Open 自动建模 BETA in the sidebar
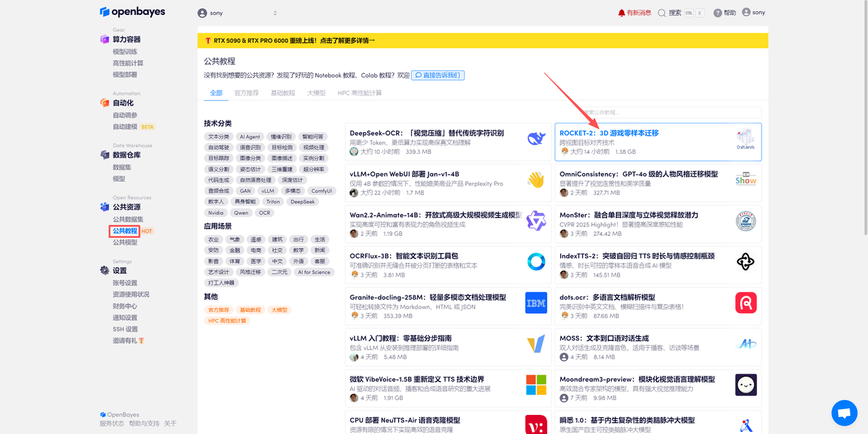The image size is (868, 434). tap(134, 127)
